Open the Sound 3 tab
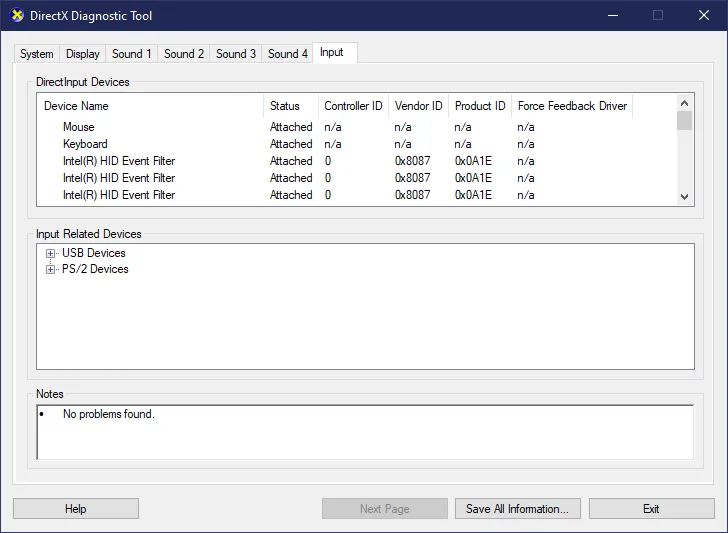 coord(236,54)
